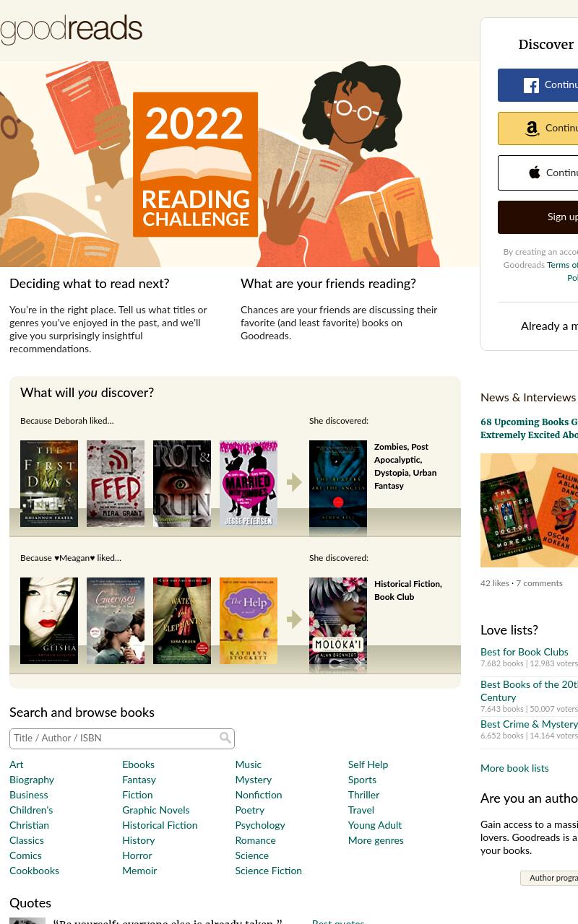Click the Apple logo icon
The height and width of the screenshot is (924, 578).
535,173
